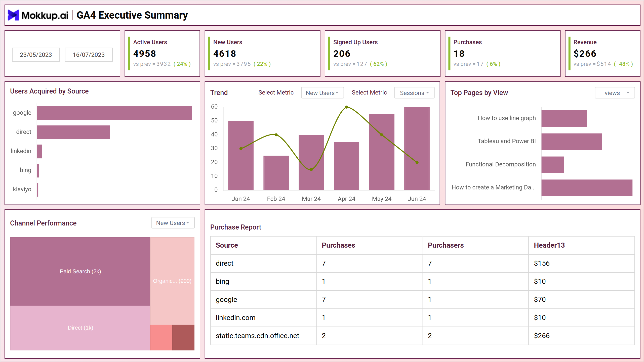Click the Mokkup.ai logo icon
The image size is (644, 362).
coord(13,15)
